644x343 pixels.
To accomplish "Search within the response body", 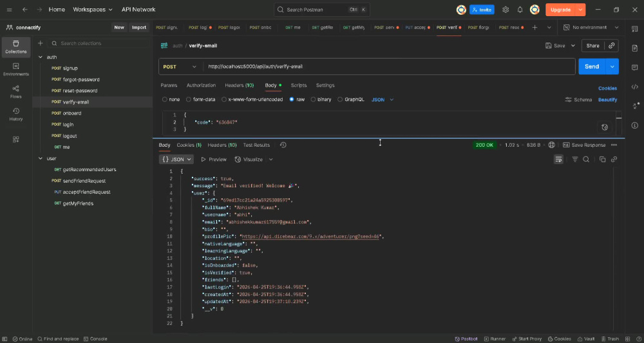I will tap(586, 159).
